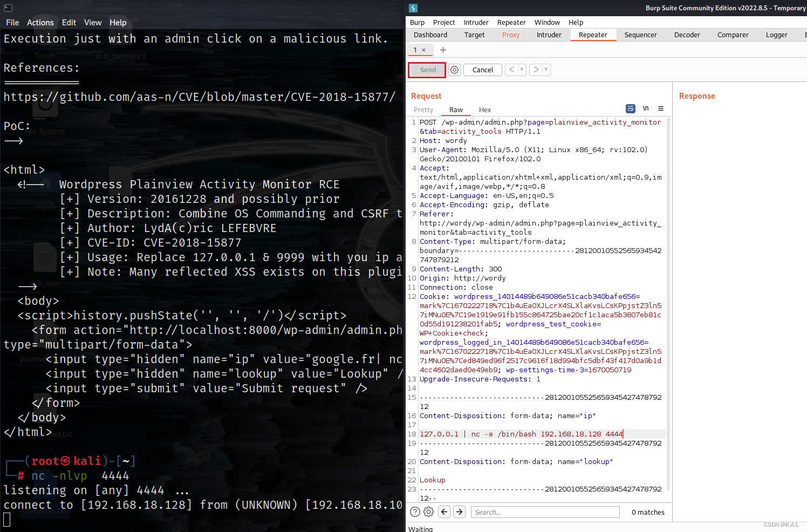
Task: Open the next-history dropdown arrow
Action: tap(546, 70)
